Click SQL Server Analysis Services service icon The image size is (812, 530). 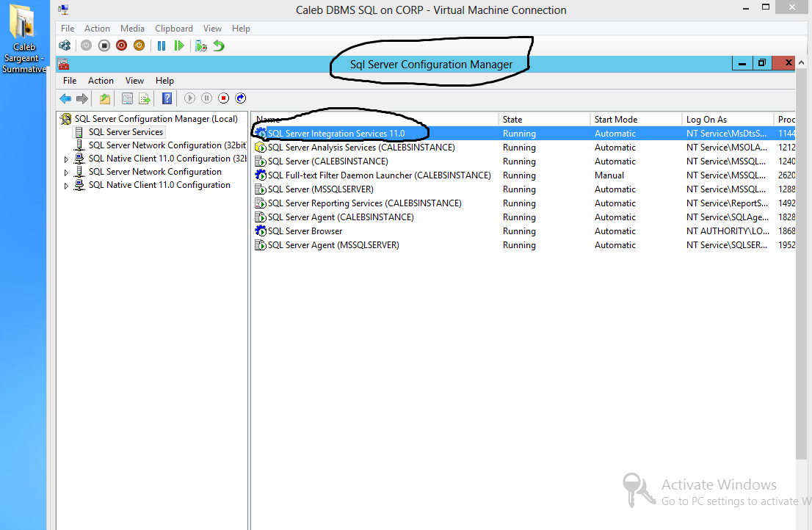[261, 148]
